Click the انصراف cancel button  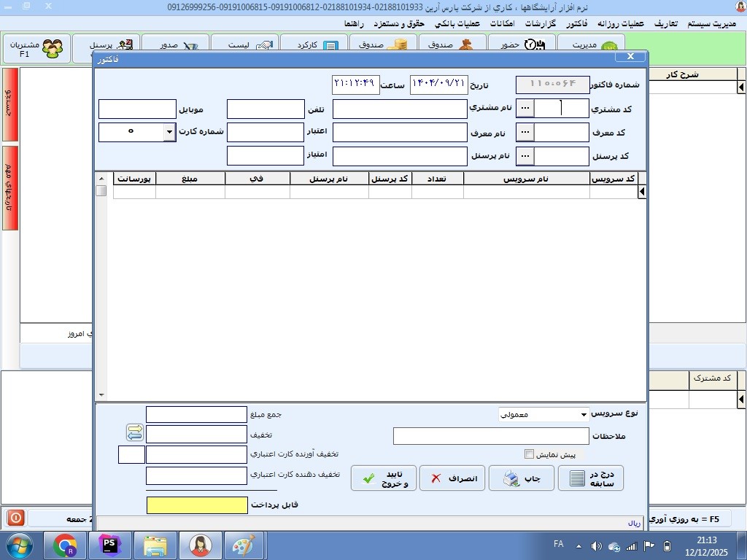pos(452,478)
